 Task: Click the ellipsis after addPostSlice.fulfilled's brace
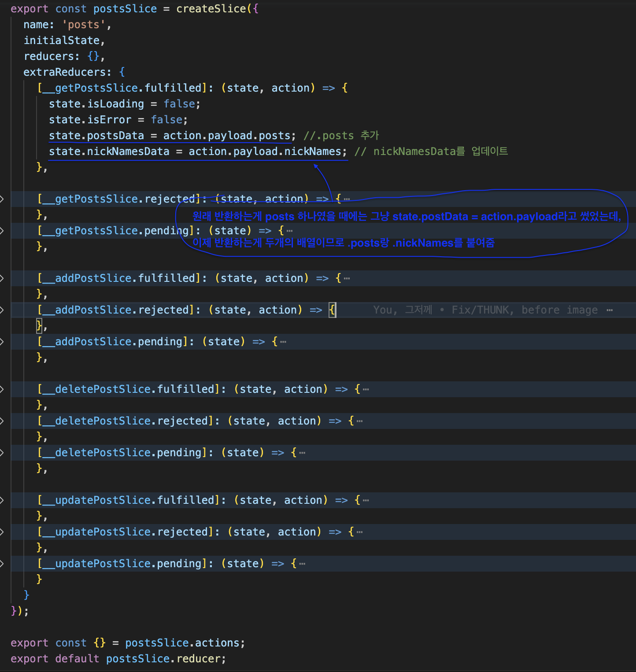pos(347,279)
